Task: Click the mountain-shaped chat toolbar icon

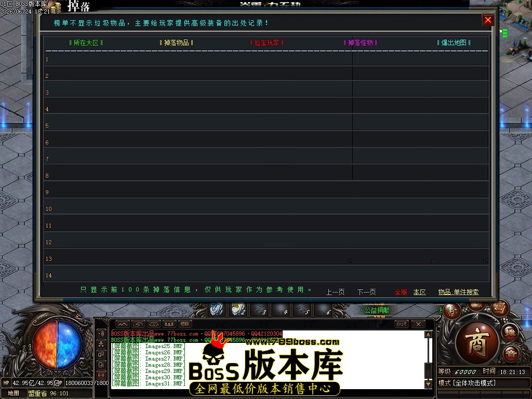Action: tap(123, 324)
